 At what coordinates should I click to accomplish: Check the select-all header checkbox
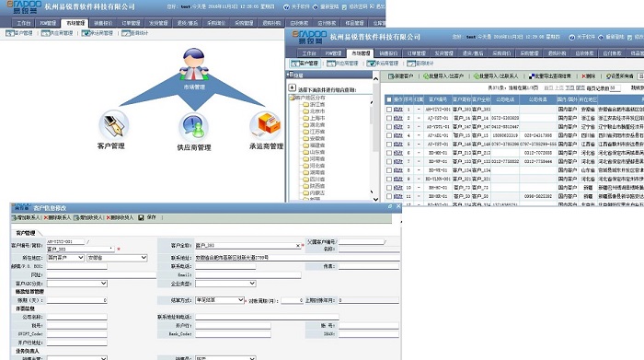point(388,99)
